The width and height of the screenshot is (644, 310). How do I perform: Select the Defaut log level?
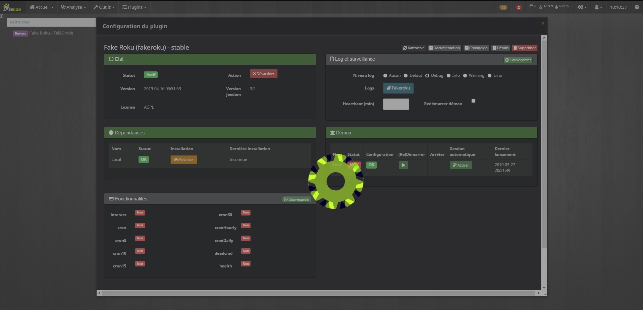coord(406,76)
